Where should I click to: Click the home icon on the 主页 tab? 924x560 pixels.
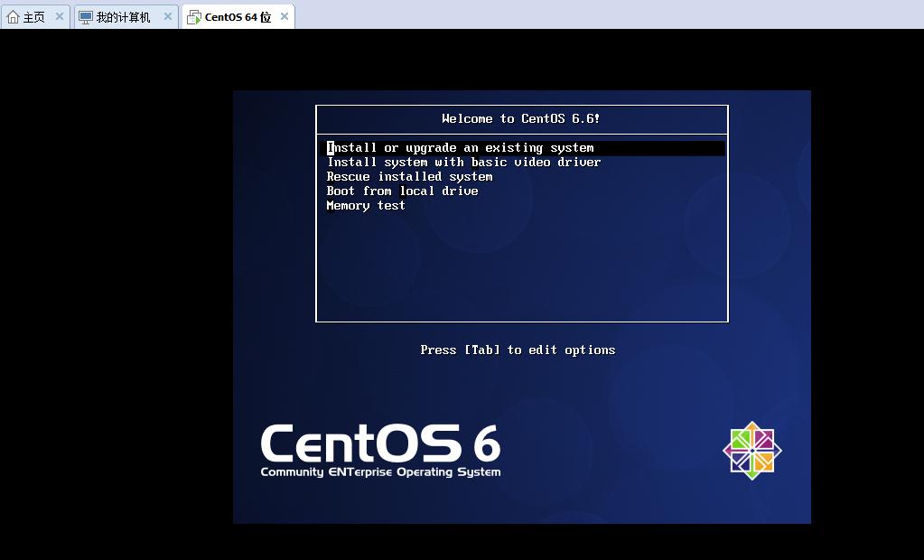(x=13, y=15)
